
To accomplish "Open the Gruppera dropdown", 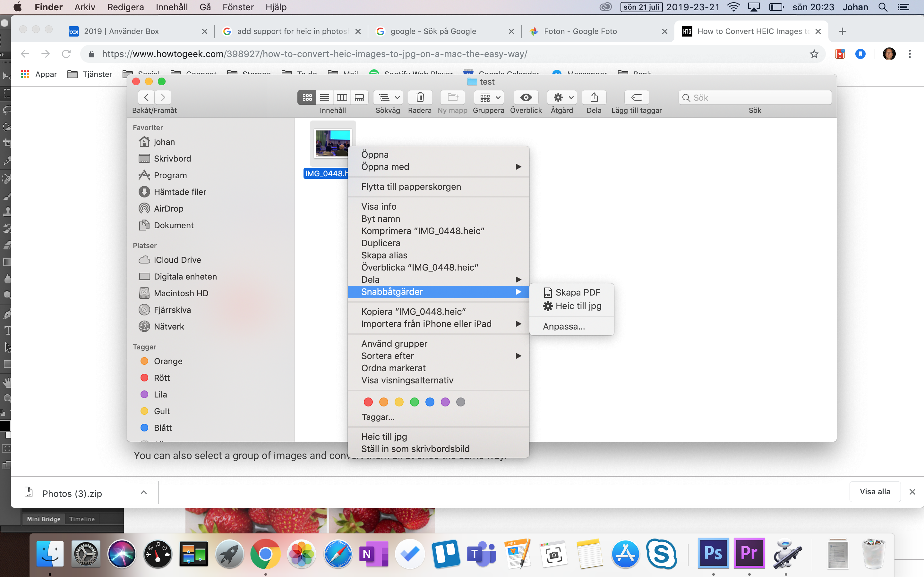I will (489, 98).
